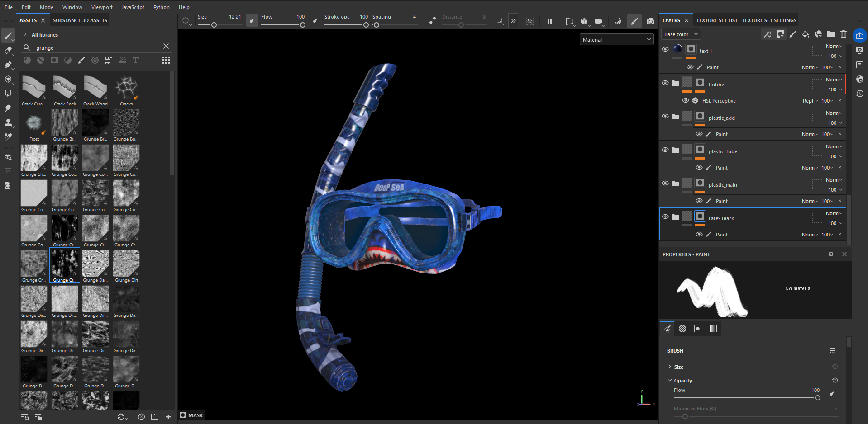868x424 pixels.
Task: Toggle visibility of the plastic_Tube layer
Action: click(665, 150)
